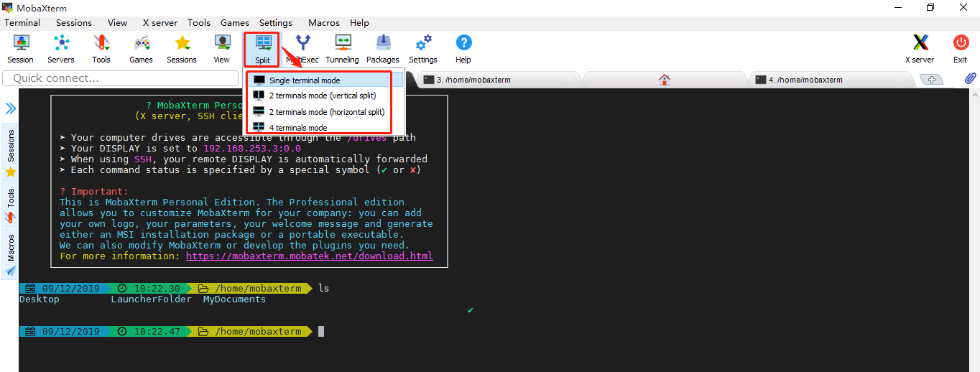Click the Split toolbar icon

pyautogui.click(x=263, y=49)
